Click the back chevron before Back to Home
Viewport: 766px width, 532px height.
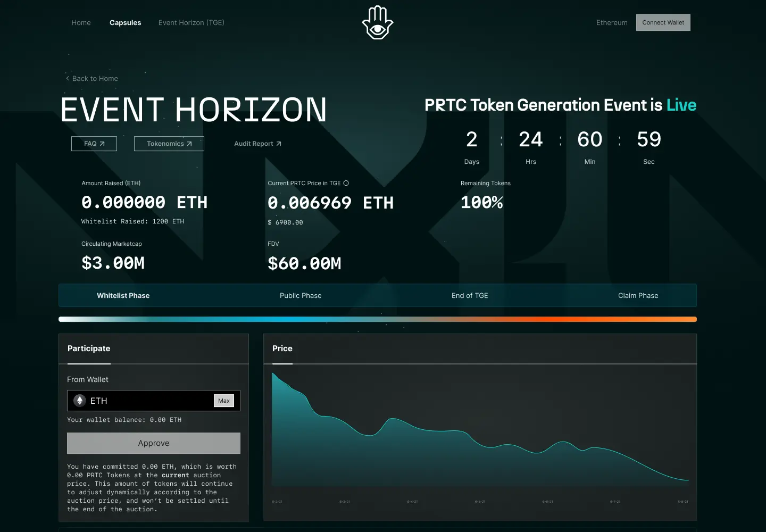pos(68,78)
